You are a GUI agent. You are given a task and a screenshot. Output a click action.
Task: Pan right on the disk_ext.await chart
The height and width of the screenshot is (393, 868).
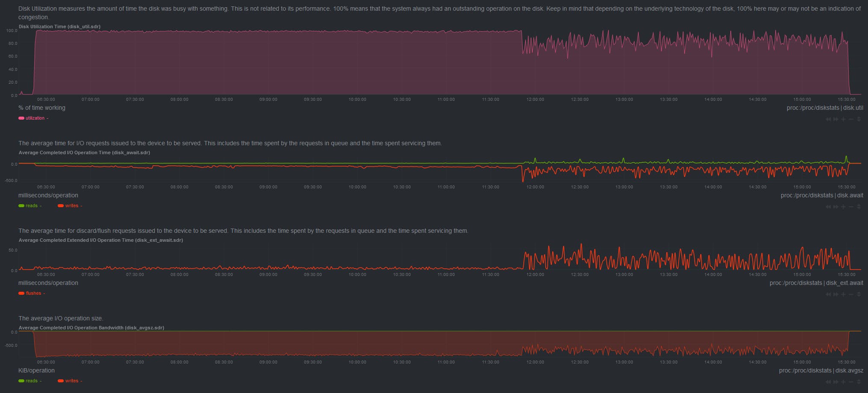(x=836, y=294)
